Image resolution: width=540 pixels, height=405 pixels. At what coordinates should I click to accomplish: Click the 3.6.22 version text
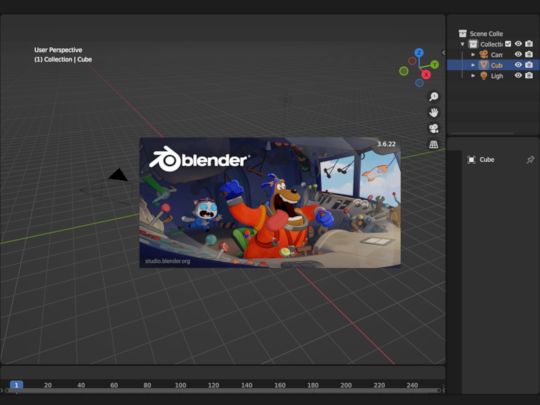386,144
